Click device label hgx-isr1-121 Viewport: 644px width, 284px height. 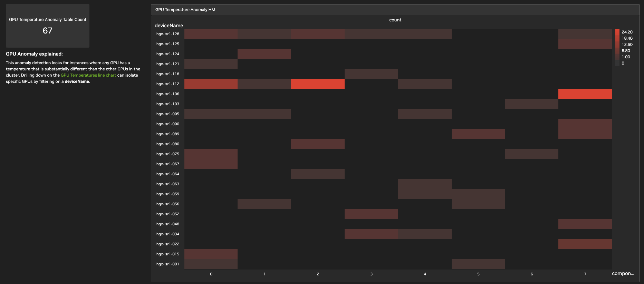tap(168, 64)
